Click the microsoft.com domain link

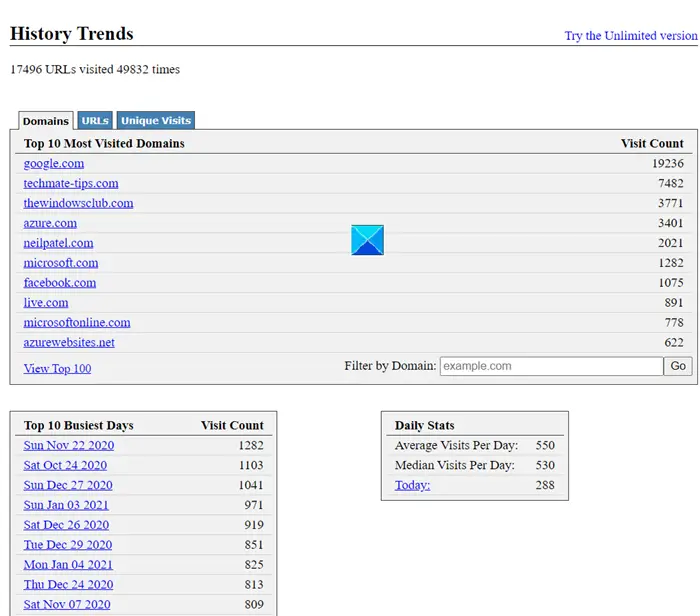point(61,263)
